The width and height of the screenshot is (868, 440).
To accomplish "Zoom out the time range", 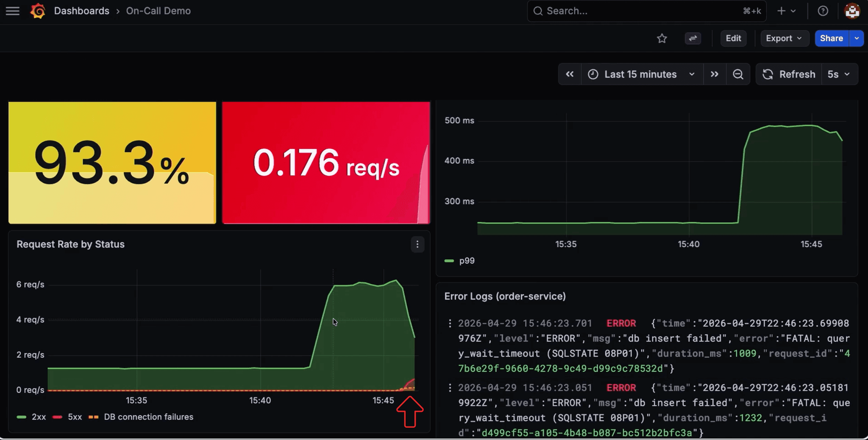I will (x=738, y=74).
